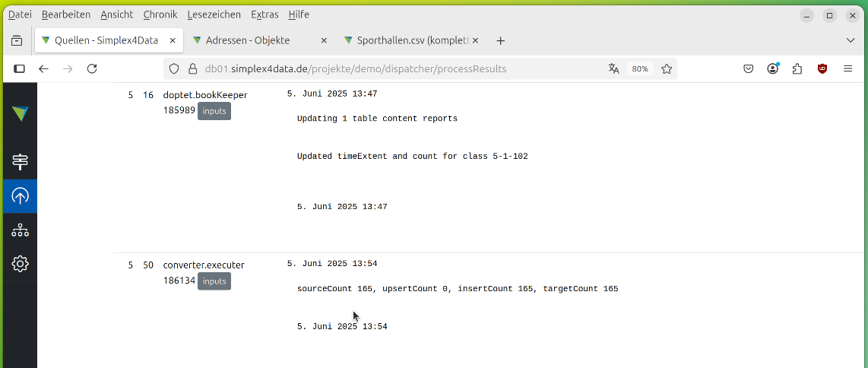868x368 pixels.
Task: Click process ID 185989
Action: pos(179,110)
